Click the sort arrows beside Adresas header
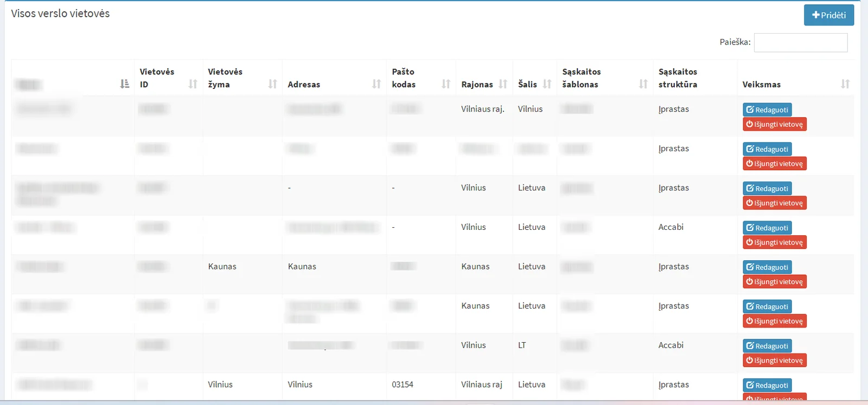This screenshot has height=405, width=868. point(376,84)
